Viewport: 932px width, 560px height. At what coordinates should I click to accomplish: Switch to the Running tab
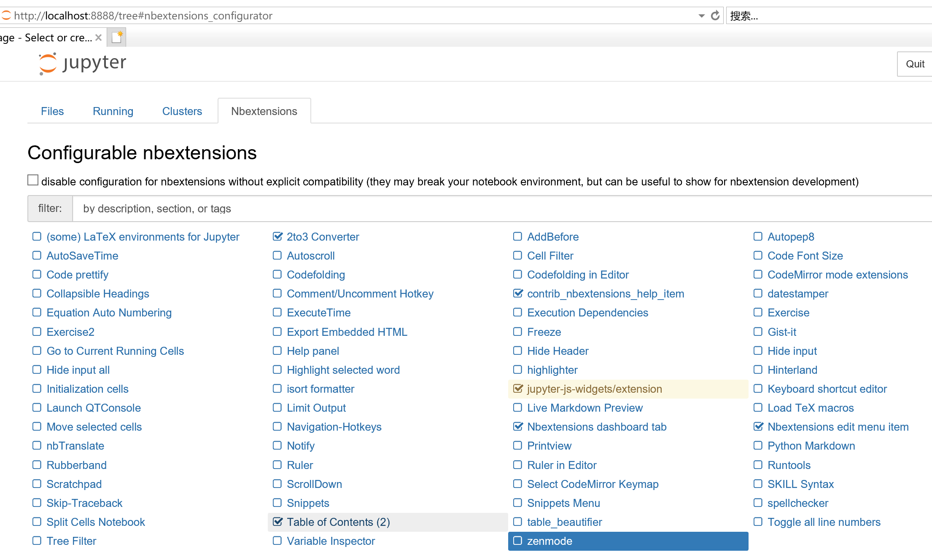[x=113, y=111]
